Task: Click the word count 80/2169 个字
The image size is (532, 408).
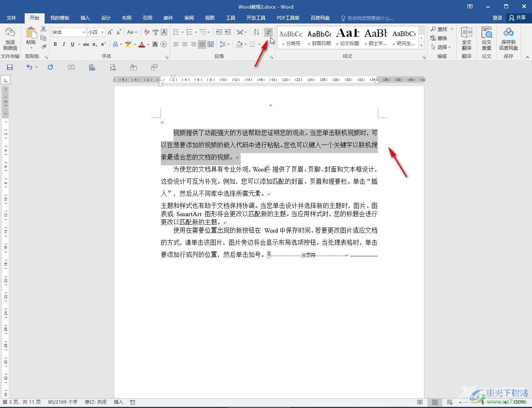Action: pyautogui.click(x=63, y=402)
